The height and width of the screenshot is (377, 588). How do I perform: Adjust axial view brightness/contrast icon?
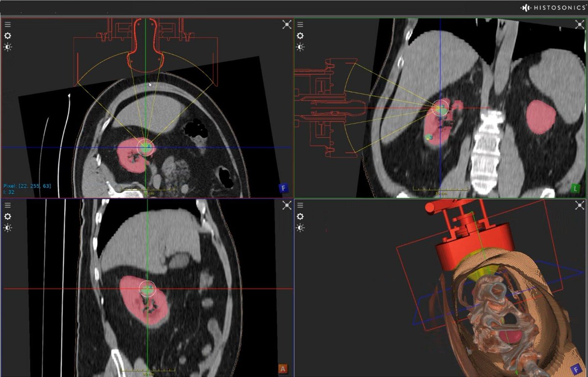pos(8,47)
